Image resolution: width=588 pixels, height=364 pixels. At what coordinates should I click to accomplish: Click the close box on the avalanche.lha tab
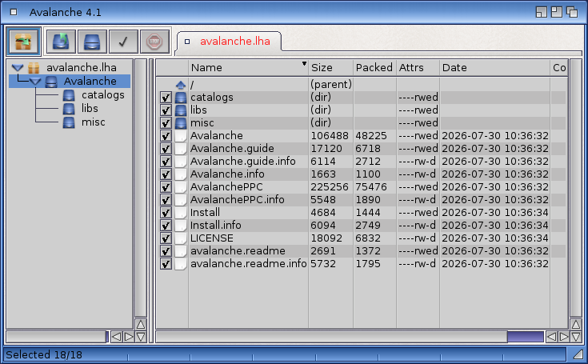pyautogui.click(x=187, y=42)
